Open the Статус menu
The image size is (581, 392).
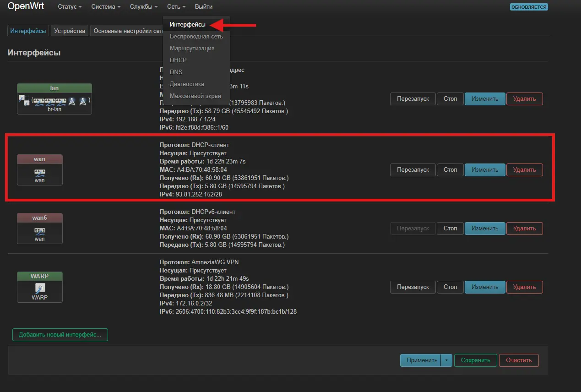click(x=70, y=7)
